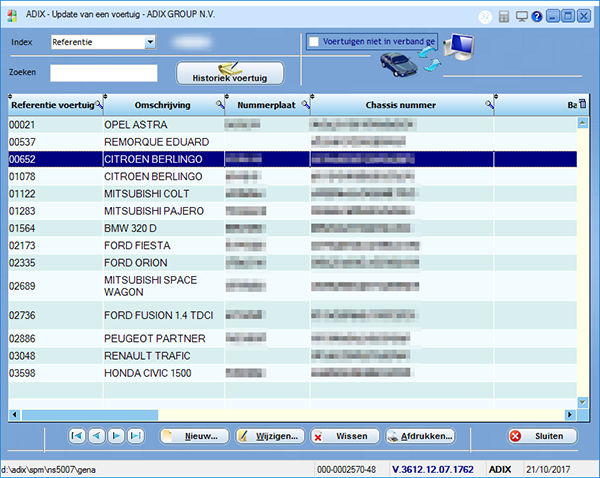Click the ADIX application logo icon

(x=12, y=15)
